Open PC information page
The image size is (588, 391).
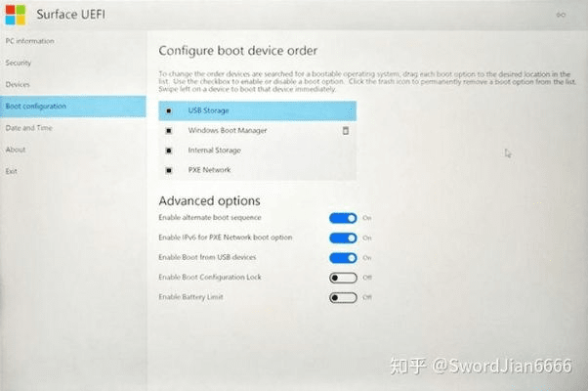tap(73, 41)
